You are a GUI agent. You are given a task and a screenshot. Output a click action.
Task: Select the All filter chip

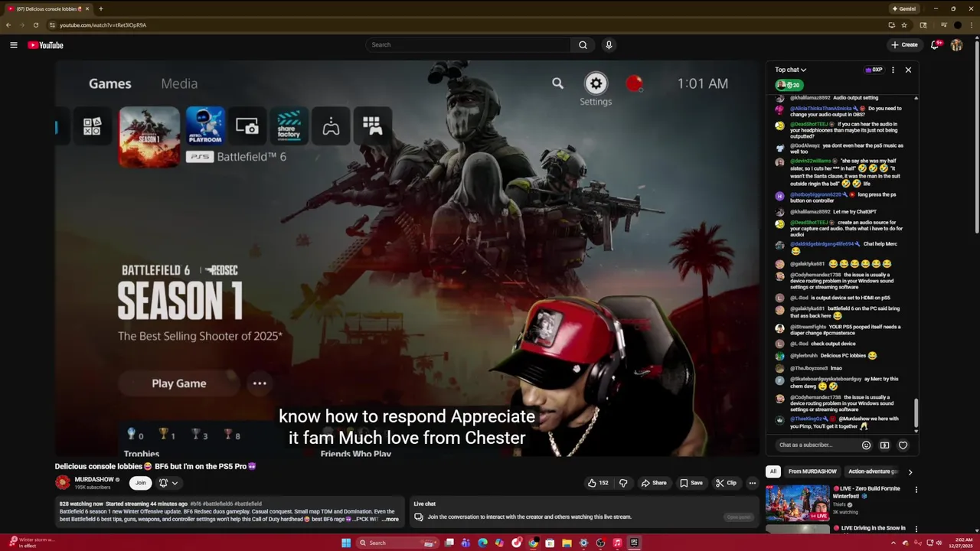point(773,471)
